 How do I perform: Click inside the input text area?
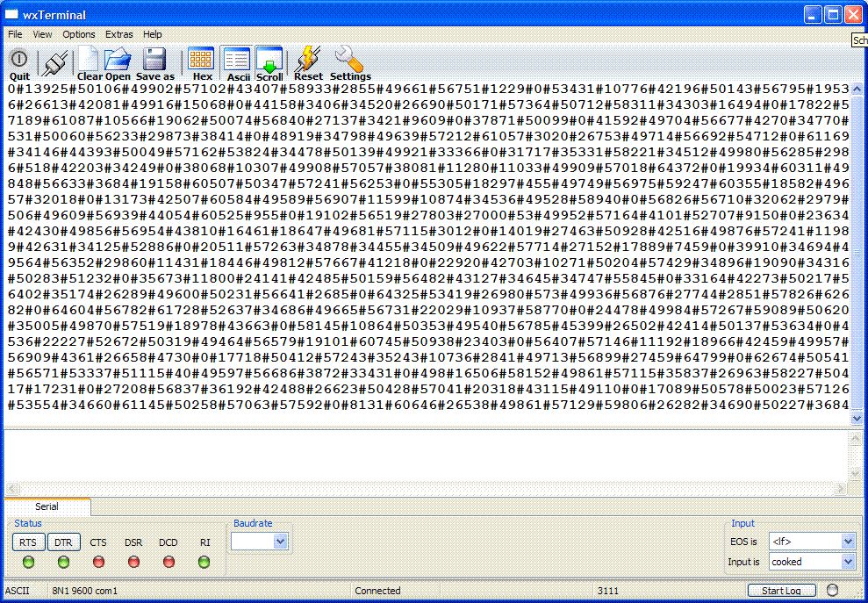[427, 456]
